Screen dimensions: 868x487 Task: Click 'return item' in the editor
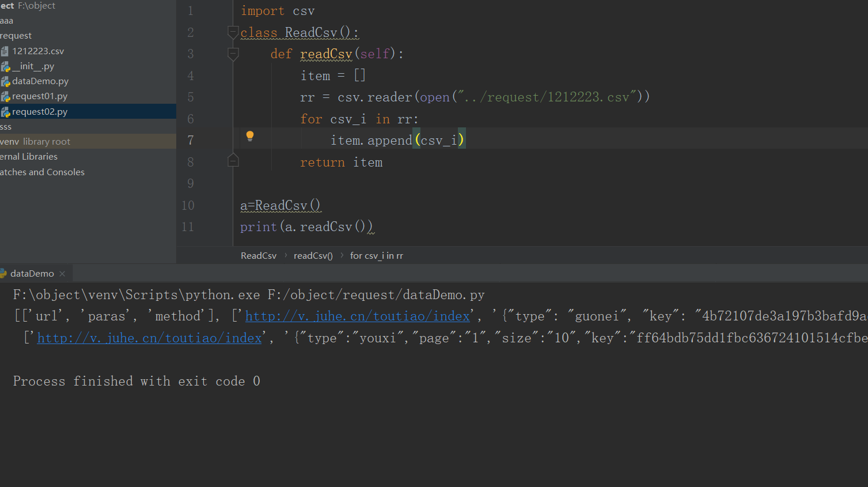point(341,163)
